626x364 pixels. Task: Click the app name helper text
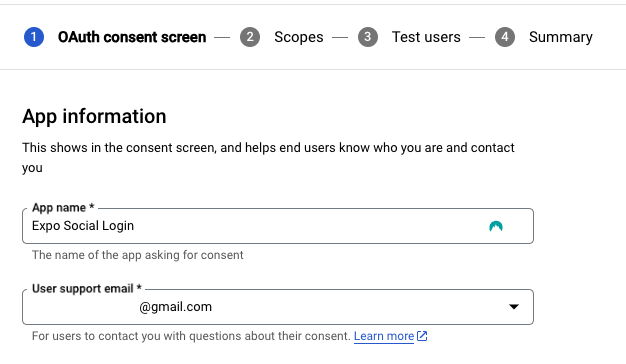pyautogui.click(x=137, y=255)
